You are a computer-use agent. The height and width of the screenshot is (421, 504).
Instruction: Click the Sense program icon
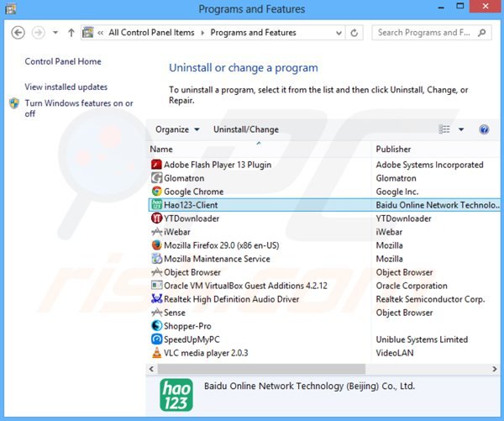pos(156,313)
